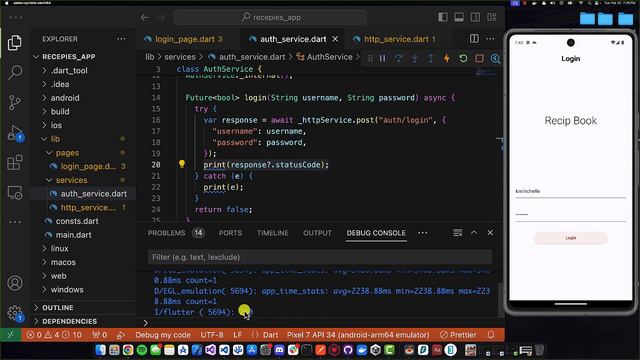Click the Pixel 7 API 34 device selector

[x=358, y=335]
